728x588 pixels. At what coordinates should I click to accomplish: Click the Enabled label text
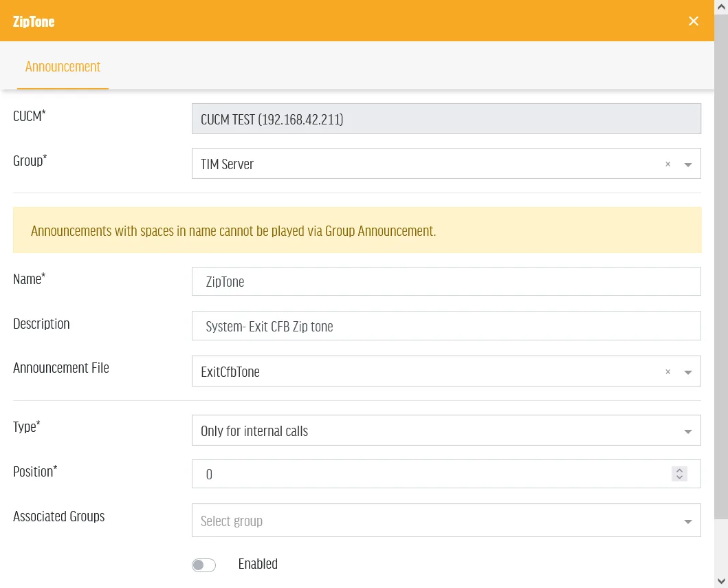click(258, 564)
